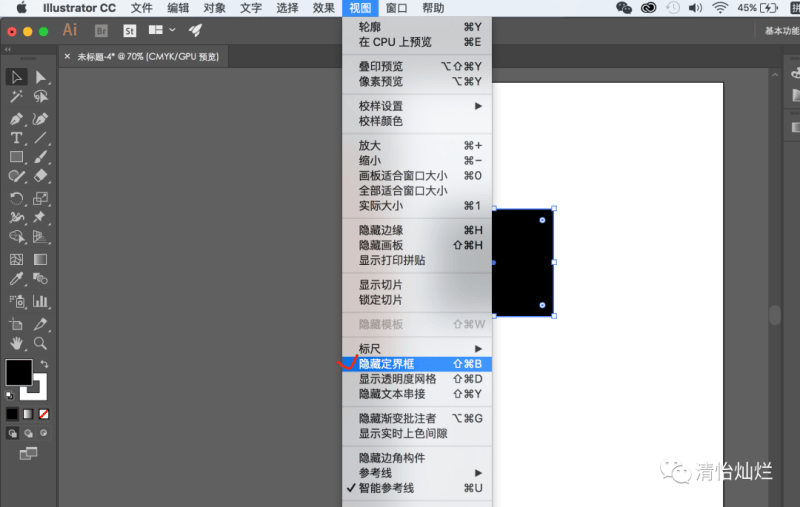
Task: Choose 隐藏定界框 menu item
Action: [417, 364]
